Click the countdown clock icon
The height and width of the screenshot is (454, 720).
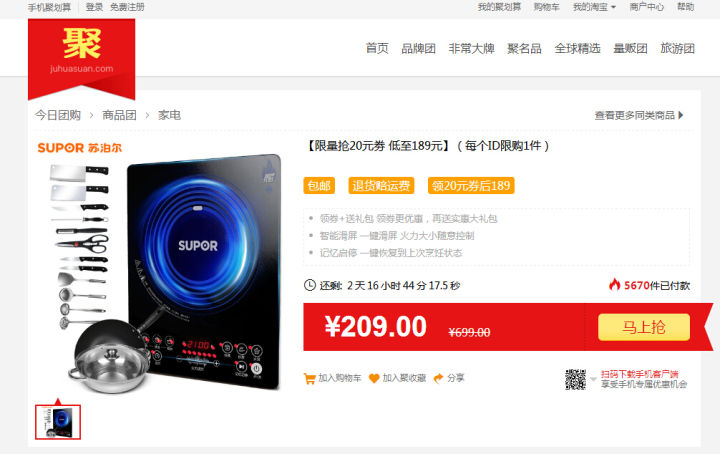click(310, 285)
